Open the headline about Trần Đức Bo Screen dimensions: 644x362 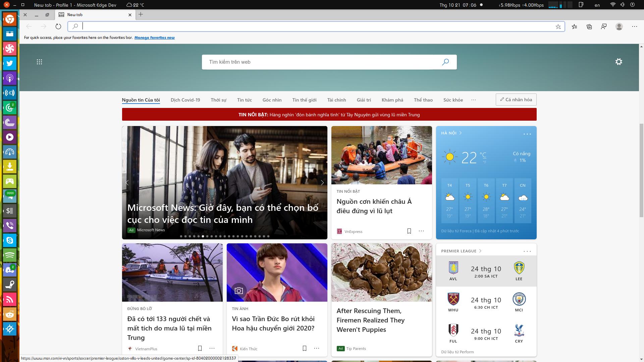pos(273,323)
